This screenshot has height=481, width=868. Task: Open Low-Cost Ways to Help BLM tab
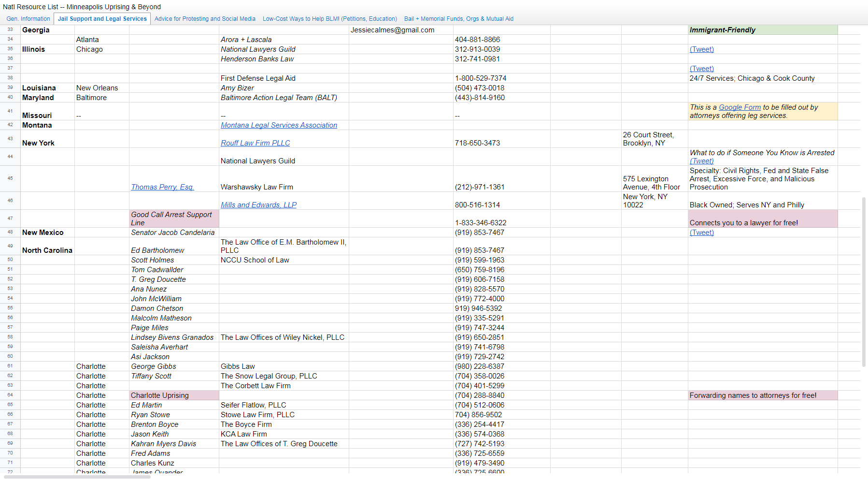(x=330, y=19)
